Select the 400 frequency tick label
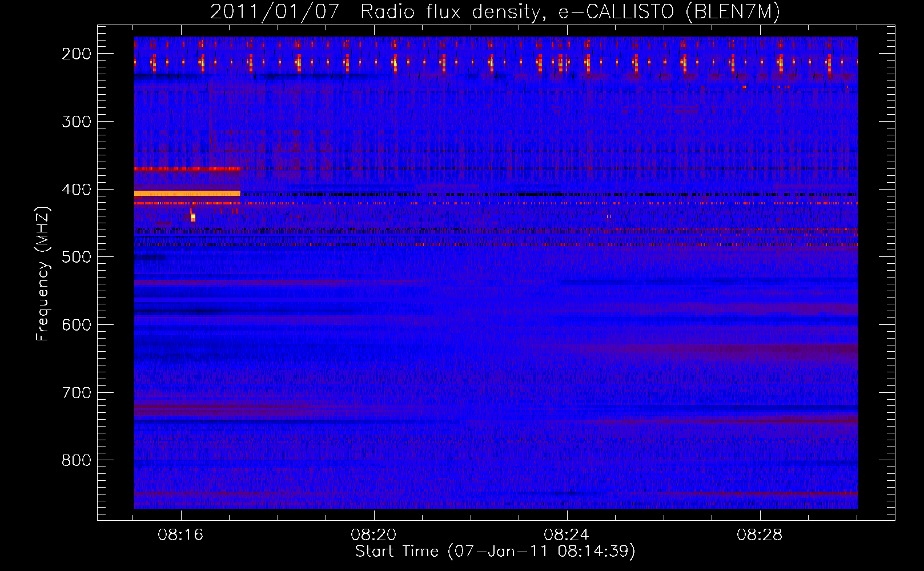 coord(77,190)
